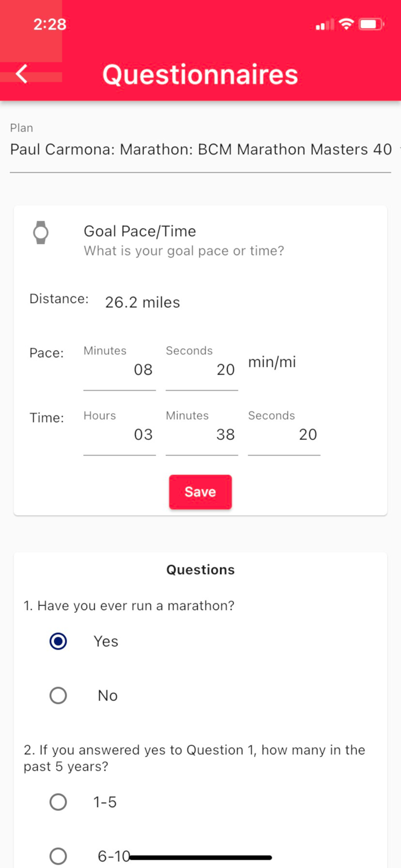Click the status bar clock showing 2:28
The height and width of the screenshot is (868, 401).
50,24
